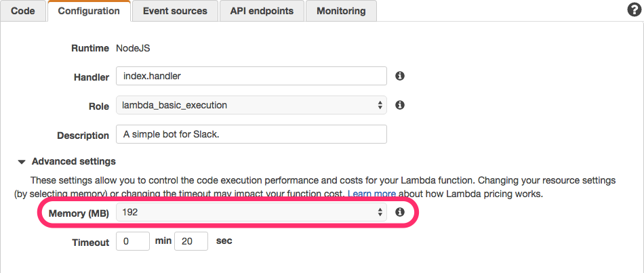Click the info icon beside Handler field
The width and height of the screenshot is (644, 273).
point(400,76)
